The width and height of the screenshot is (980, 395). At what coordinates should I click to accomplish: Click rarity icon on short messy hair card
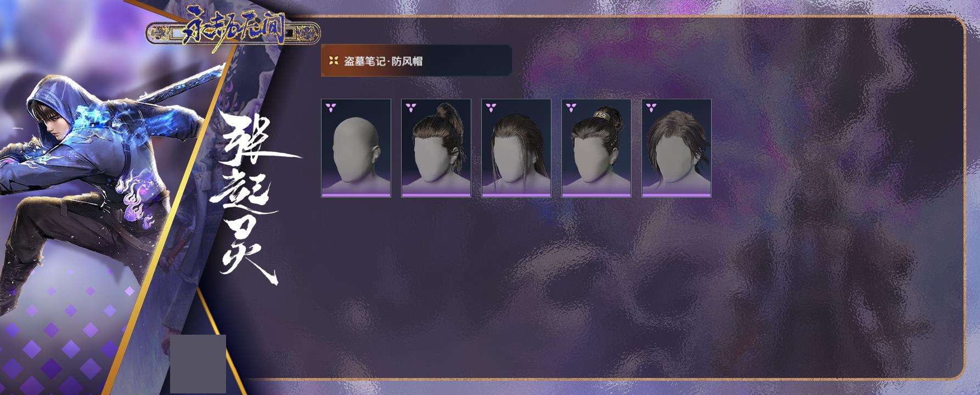coord(651,107)
